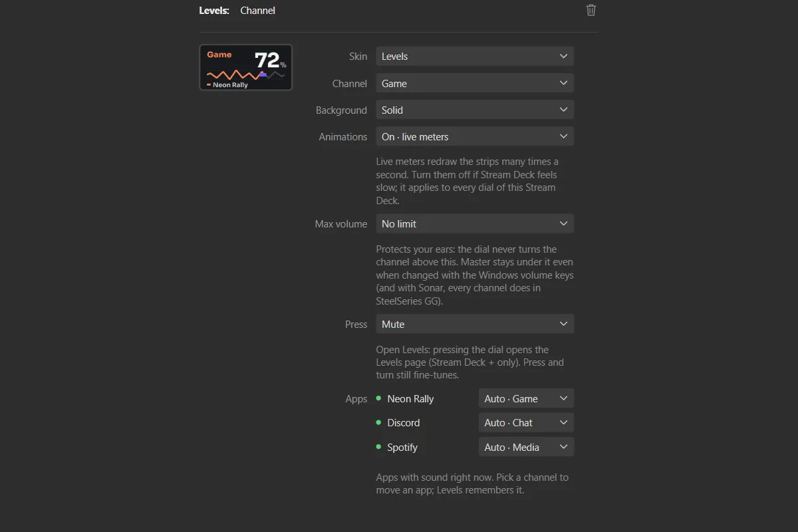Image resolution: width=798 pixels, height=532 pixels.
Task: Open the Animations dropdown
Action: [x=475, y=136]
